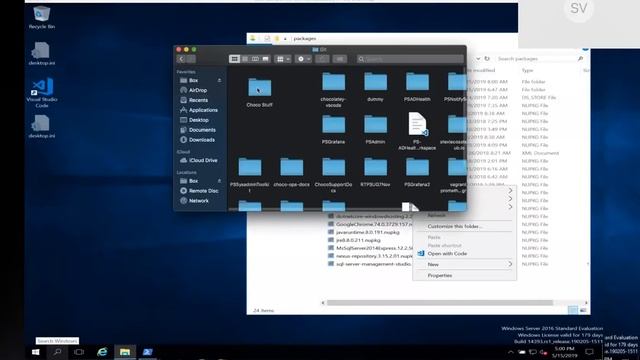Open Documents in Finder sidebar
640x360 pixels.
(202, 130)
